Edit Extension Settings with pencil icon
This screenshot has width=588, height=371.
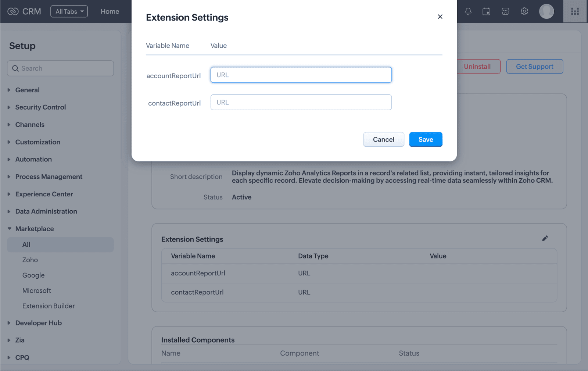[x=545, y=238]
